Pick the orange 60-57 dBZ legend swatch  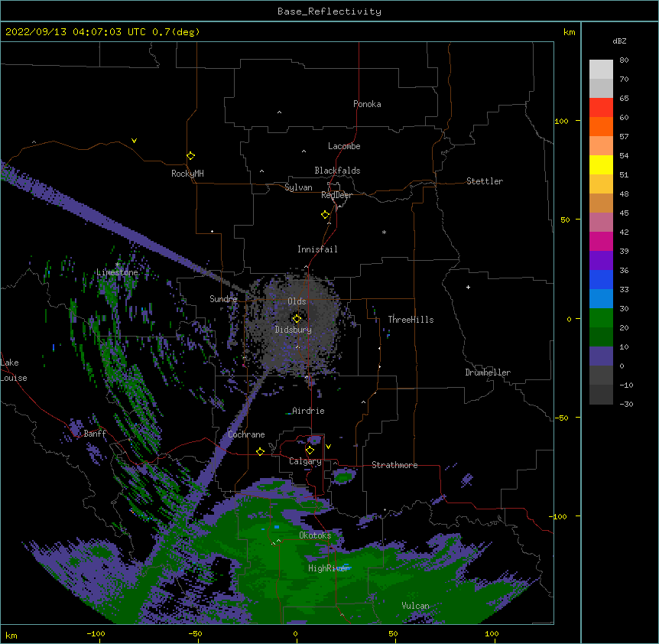click(601, 127)
